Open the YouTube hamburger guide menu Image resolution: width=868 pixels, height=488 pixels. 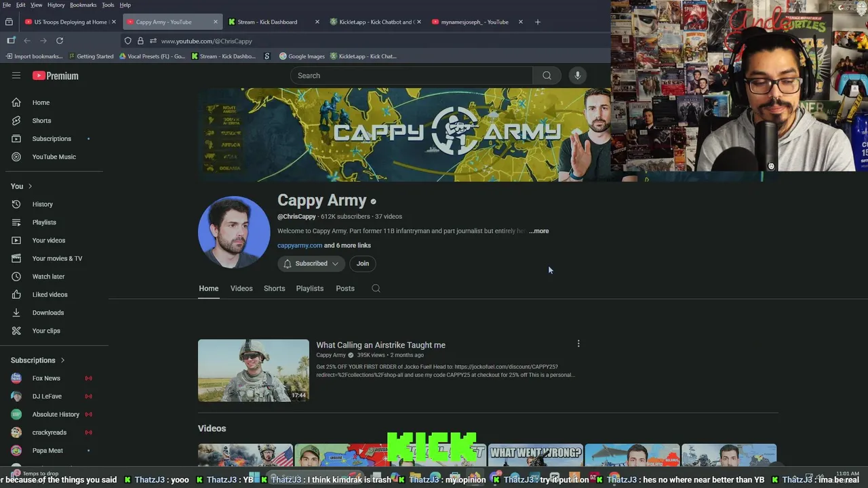click(x=16, y=75)
